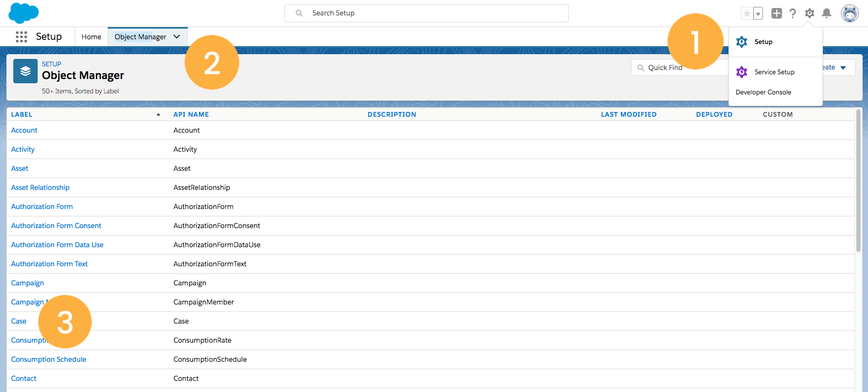The height and width of the screenshot is (392, 868).
Task: Expand the Object Manager tab chevron
Action: click(x=177, y=37)
